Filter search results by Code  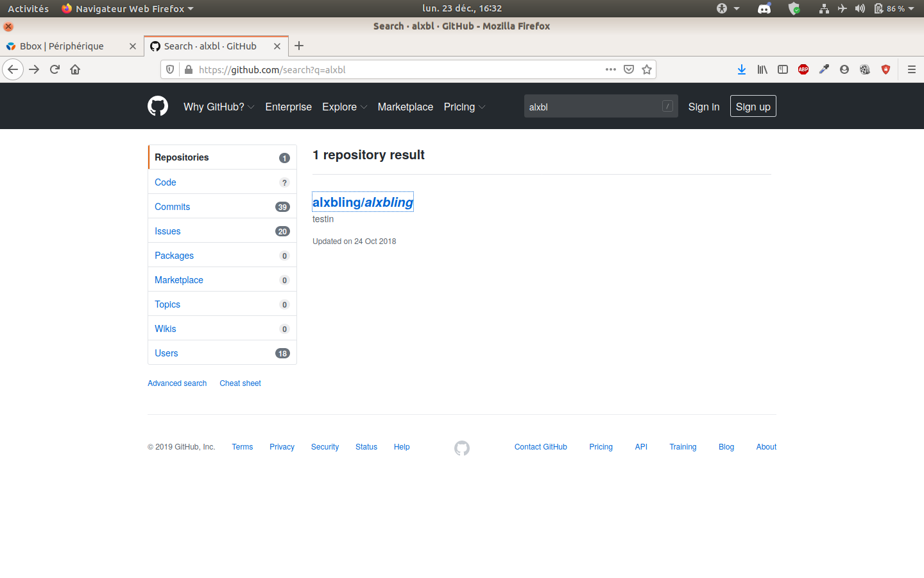pyautogui.click(x=222, y=182)
